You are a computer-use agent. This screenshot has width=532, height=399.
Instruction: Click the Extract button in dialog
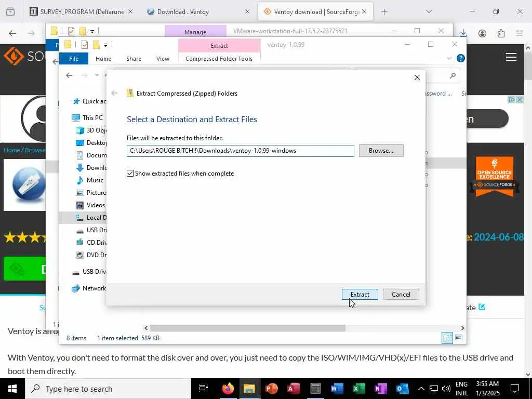tap(360, 294)
